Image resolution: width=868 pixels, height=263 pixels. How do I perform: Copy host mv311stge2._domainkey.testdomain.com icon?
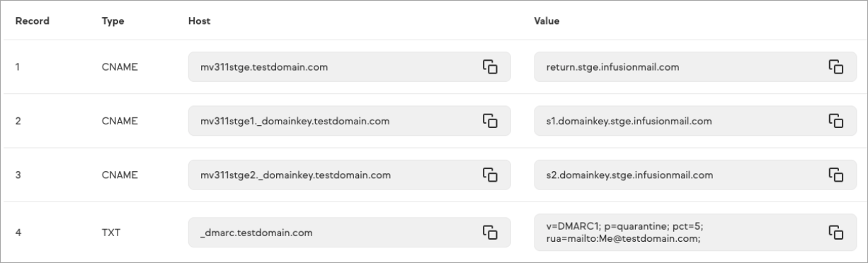pyautogui.click(x=491, y=175)
